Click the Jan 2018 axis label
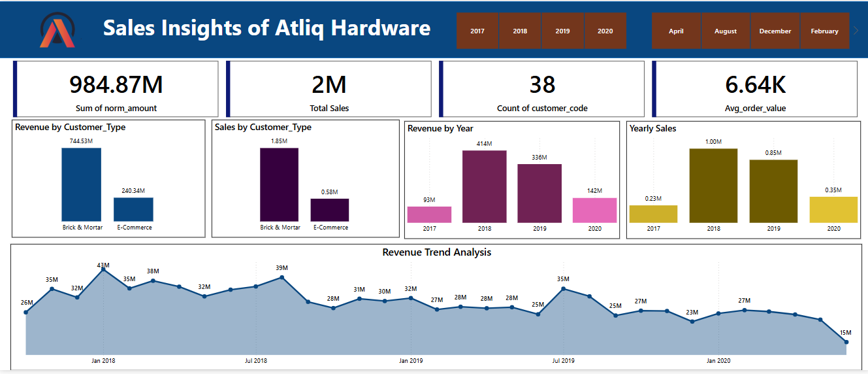Viewport: 868px width, 374px height. 103,360
